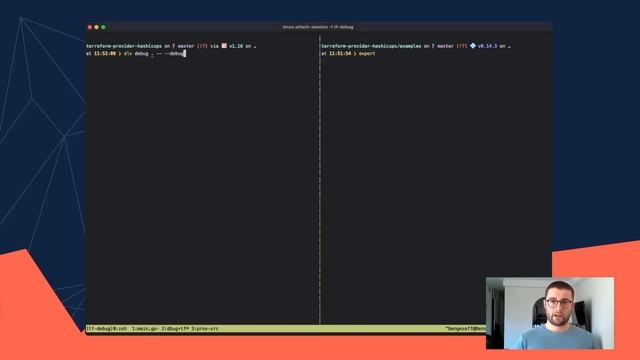This screenshot has width=640, height=360.
Task: Click the 'master' branch name in right pane
Action: (x=445, y=46)
